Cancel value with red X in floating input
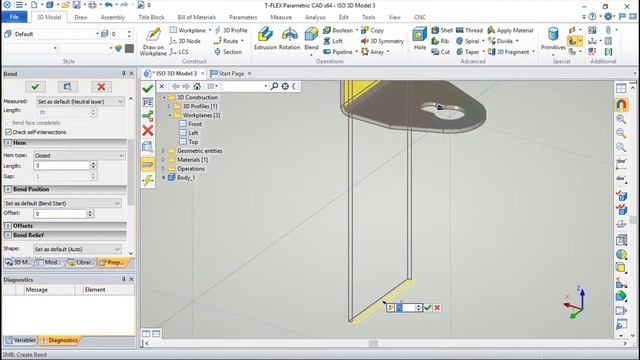This screenshot has height=360, width=640. (437, 308)
